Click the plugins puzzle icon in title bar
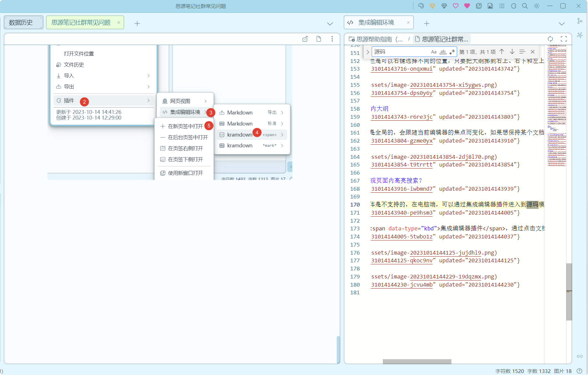588x375 pixels. coord(513,6)
